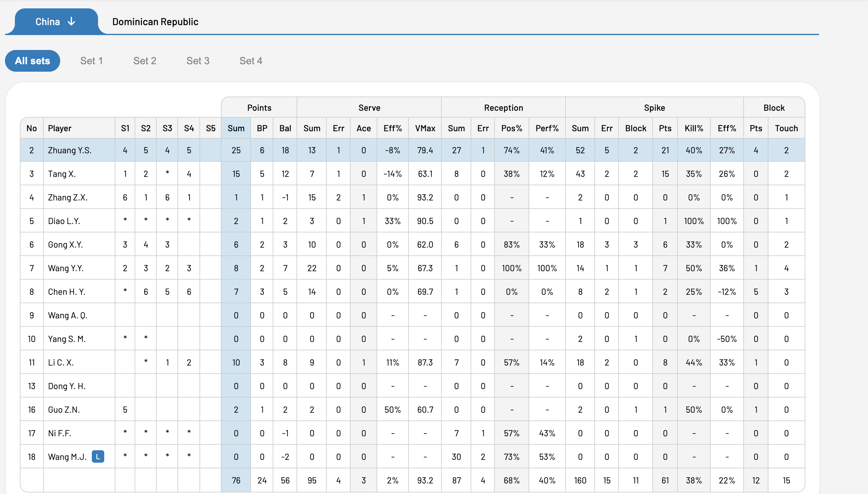Image resolution: width=868 pixels, height=494 pixels.
Task: Select the Zhuang Y.S. player row
Action: coord(413,150)
